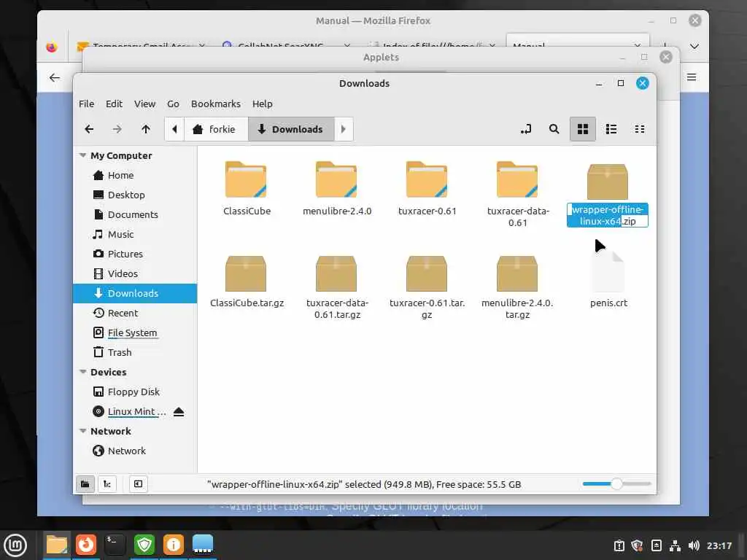747x560 pixels.
Task: Open Music in sidebar
Action: point(135,234)
